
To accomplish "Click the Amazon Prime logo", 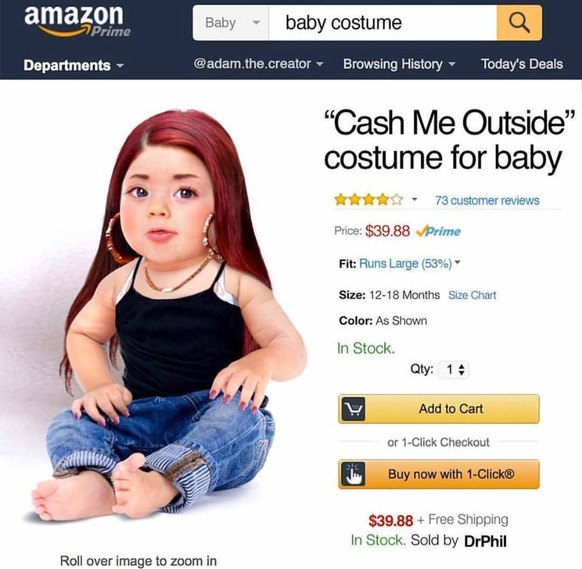I will (x=77, y=21).
